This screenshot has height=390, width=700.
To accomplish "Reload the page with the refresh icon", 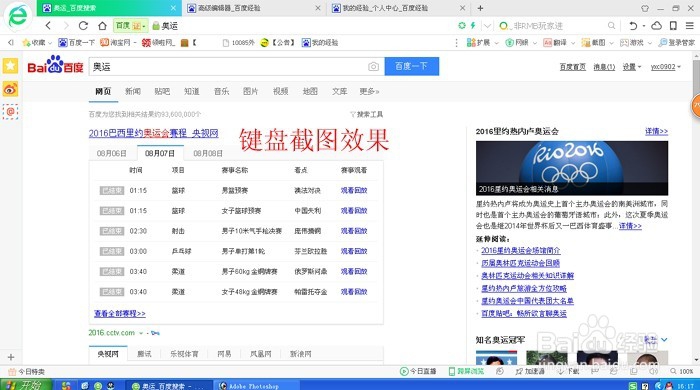I will 83,26.
